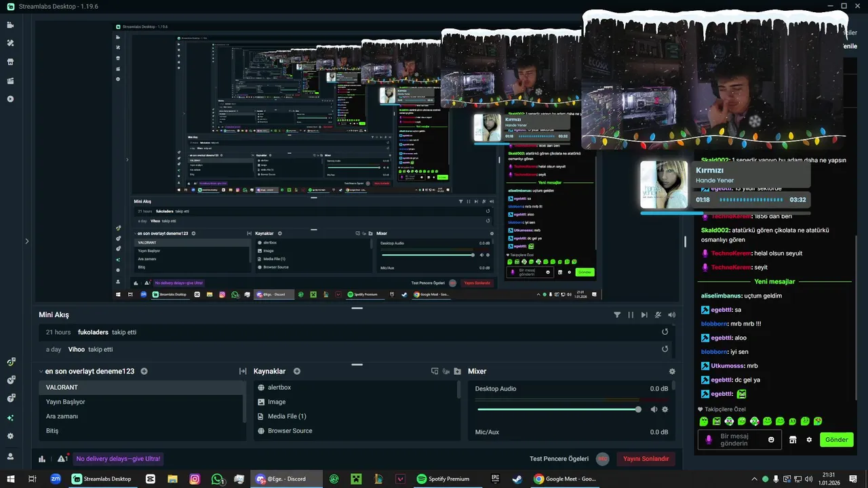Replay the Vihoo follow alert

(x=665, y=349)
